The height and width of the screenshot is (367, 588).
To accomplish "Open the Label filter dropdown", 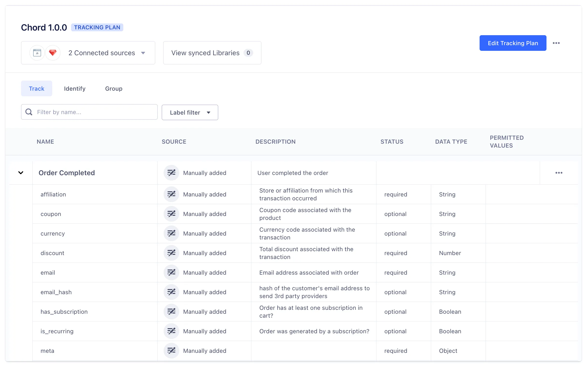I will [190, 112].
